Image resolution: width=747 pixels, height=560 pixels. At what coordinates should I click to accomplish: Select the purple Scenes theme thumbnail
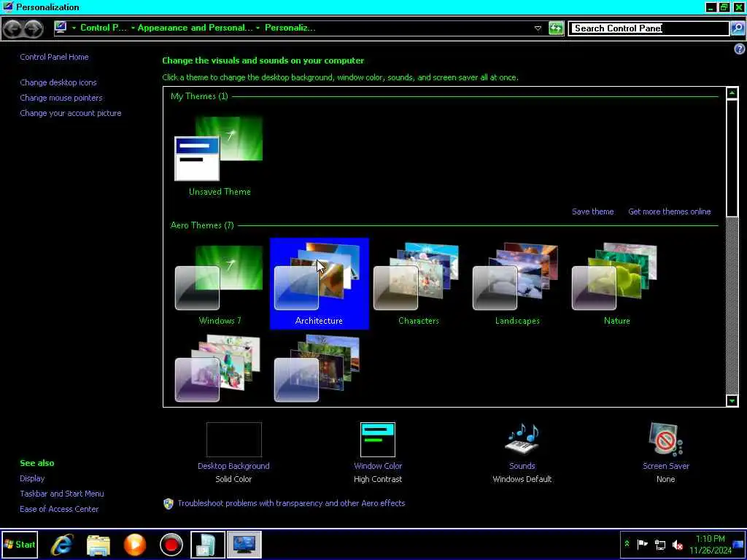point(217,368)
